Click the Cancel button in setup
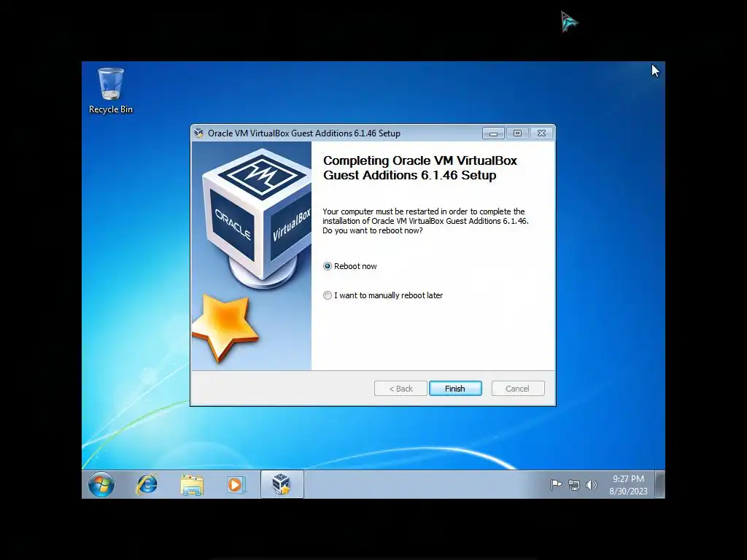 coord(517,389)
